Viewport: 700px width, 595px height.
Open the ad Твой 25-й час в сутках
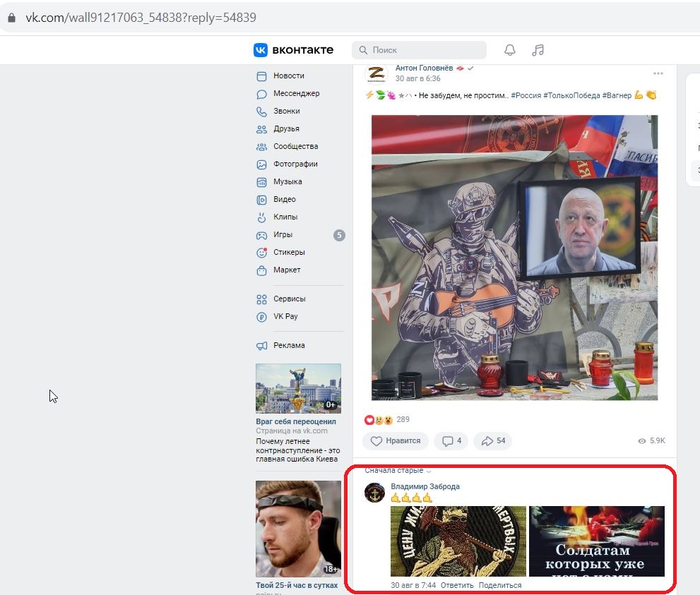pyautogui.click(x=297, y=585)
